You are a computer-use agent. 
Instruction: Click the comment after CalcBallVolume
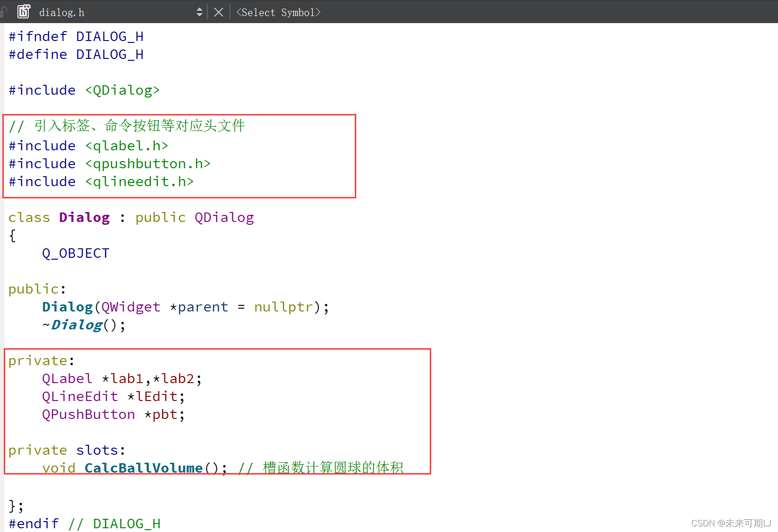(320, 467)
